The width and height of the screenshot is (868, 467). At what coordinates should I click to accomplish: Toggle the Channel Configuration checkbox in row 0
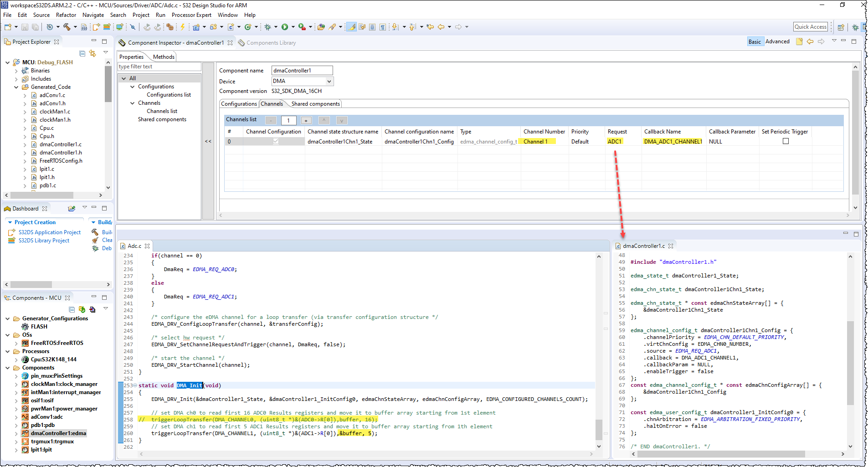pyautogui.click(x=276, y=141)
